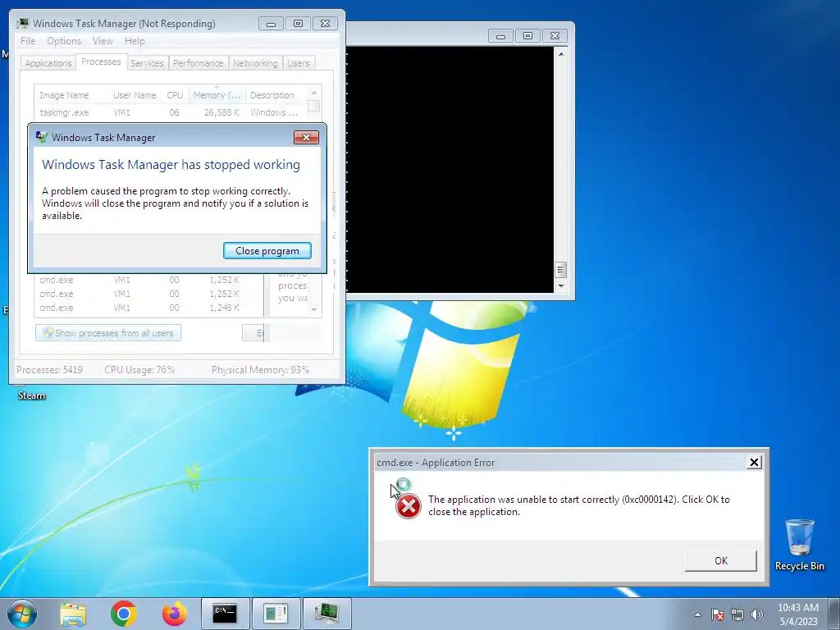
Task: Select the Steam desktop shortcut label
Action: coord(32,395)
